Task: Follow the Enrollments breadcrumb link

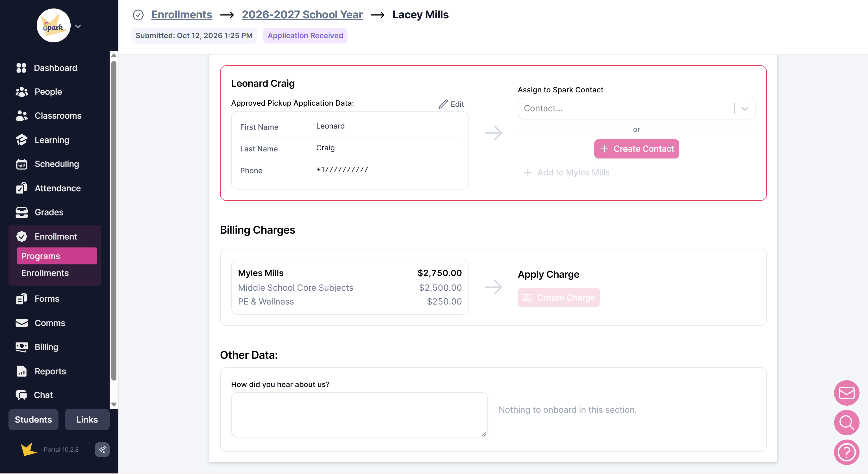Action: (x=182, y=15)
